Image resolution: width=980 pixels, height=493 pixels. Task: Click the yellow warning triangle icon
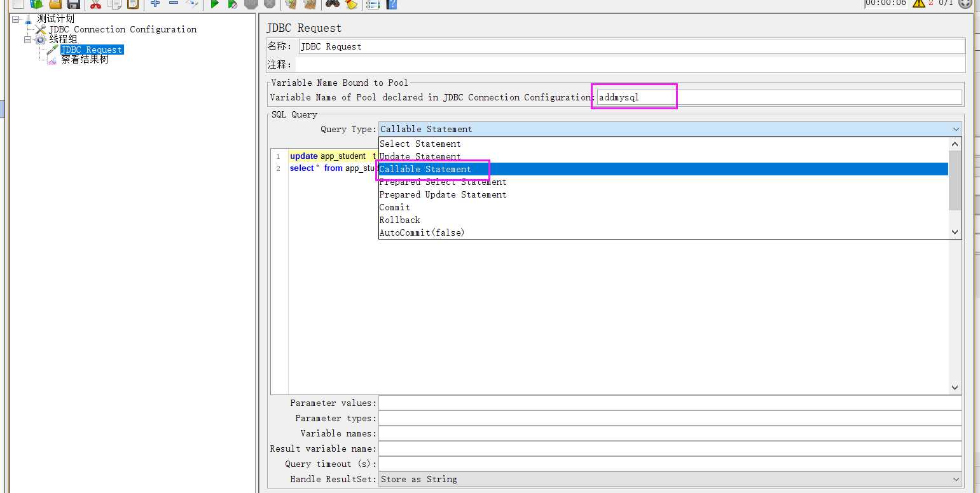click(x=918, y=3)
